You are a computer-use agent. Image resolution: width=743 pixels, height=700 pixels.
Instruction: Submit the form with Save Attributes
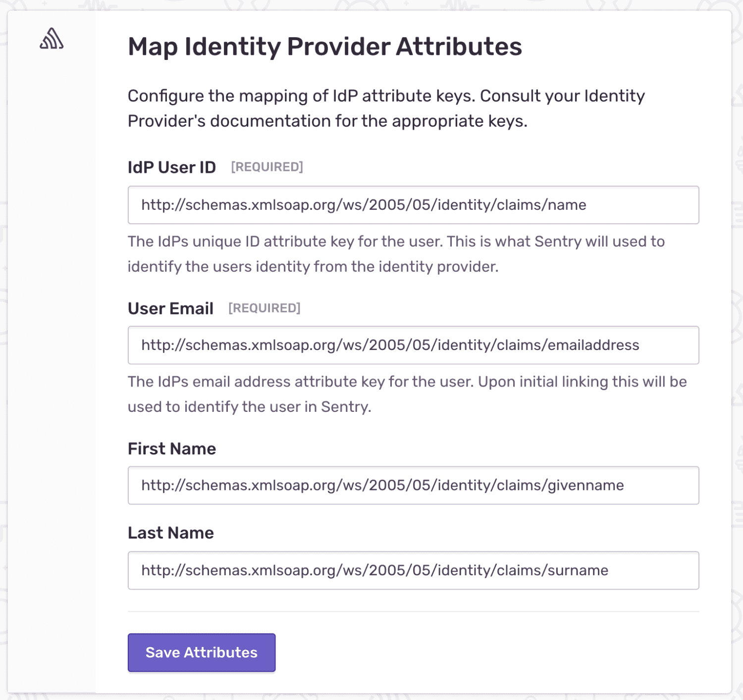(x=201, y=652)
